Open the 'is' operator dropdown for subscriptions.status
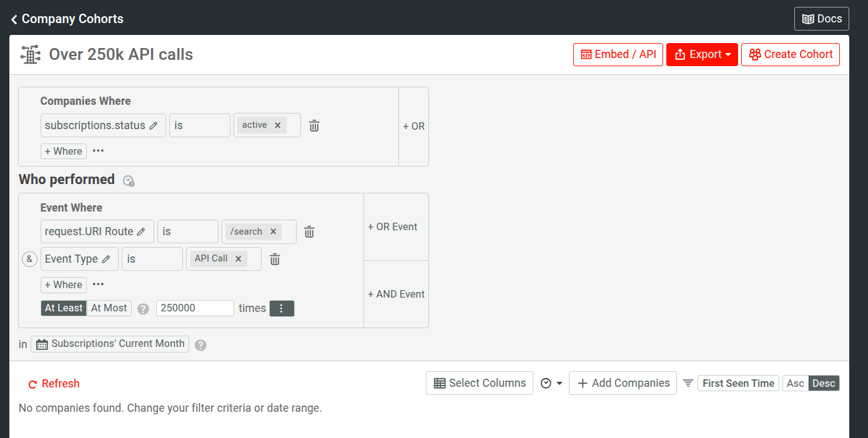868x438 pixels. 199,125
